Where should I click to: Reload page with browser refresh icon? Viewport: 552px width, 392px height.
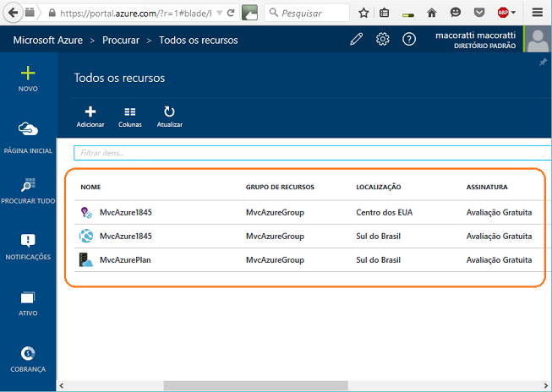[231, 13]
